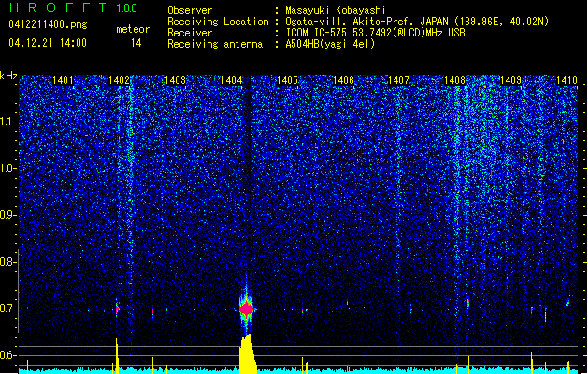Click the 1409 time marker
The image size is (588, 374).
pyautogui.click(x=510, y=80)
